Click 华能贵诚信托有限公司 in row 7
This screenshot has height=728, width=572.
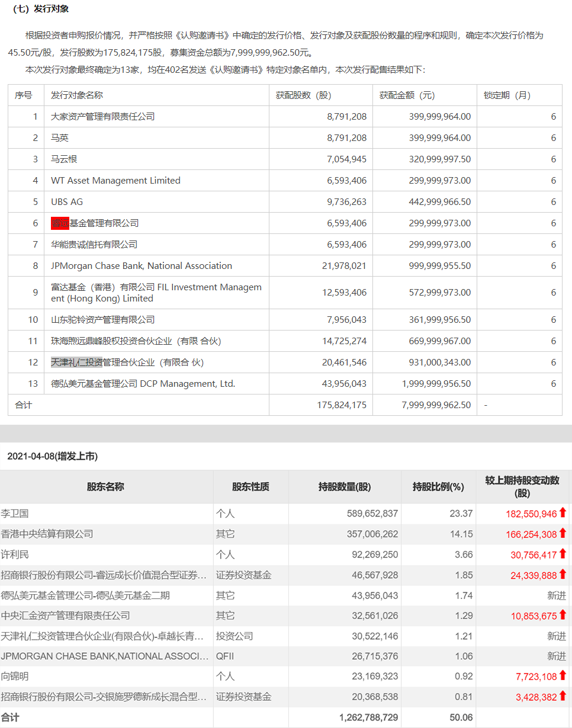point(94,245)
